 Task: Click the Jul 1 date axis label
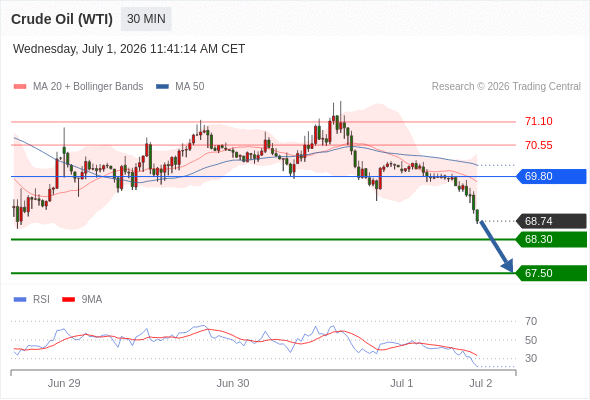[x=401, y=383]
